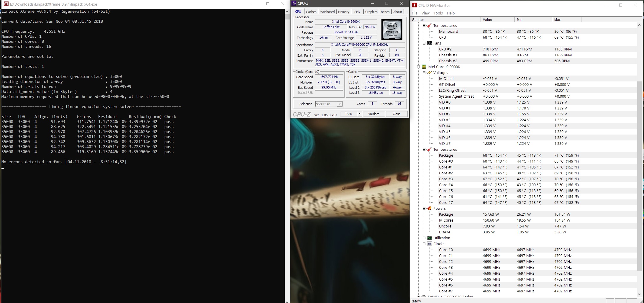Select the IA Cores power row

point(524,220)
